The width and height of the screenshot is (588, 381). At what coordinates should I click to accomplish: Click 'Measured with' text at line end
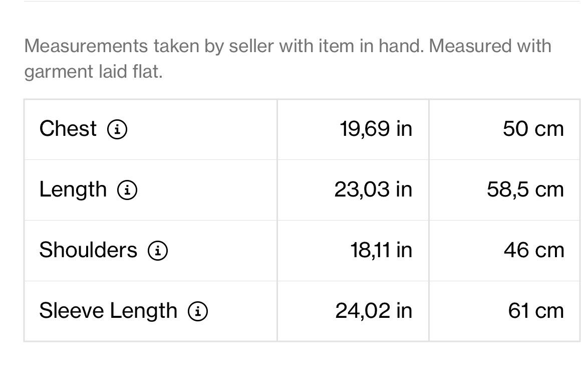(x=490, y=46)
